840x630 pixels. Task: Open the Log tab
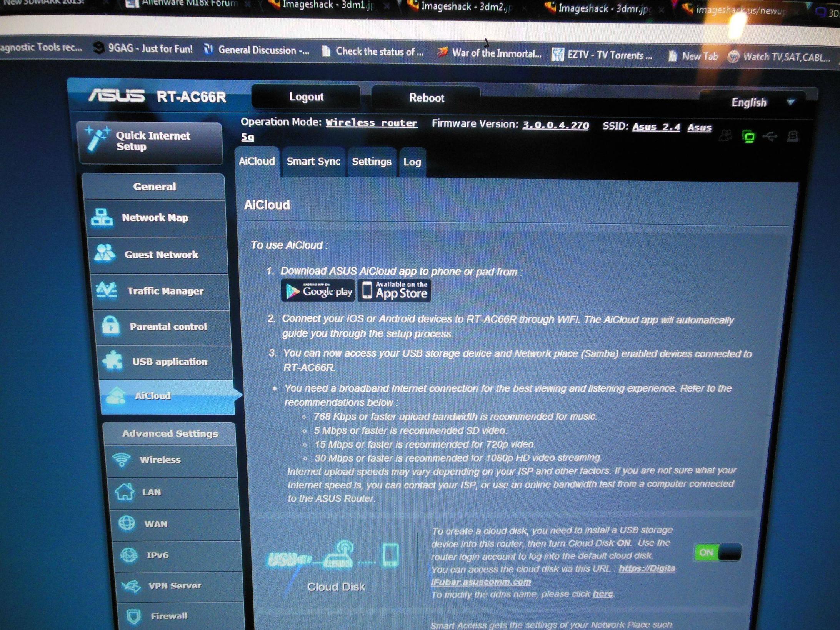click(x=412, y=162)
